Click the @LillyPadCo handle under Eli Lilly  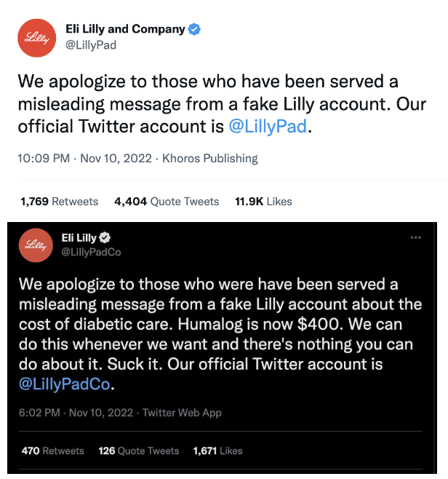(91, 252)
